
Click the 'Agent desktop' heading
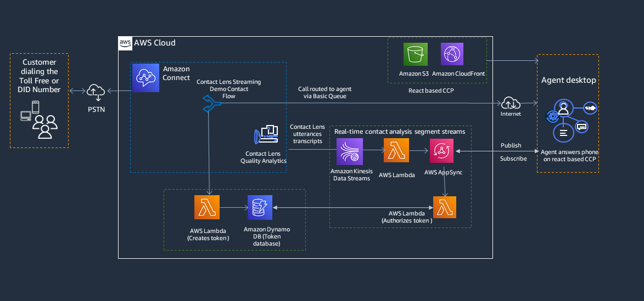[569, 81]
